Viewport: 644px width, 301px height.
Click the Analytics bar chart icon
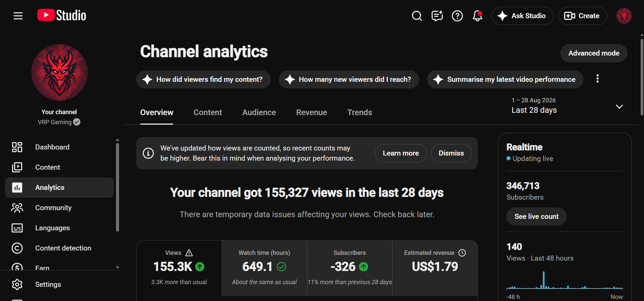click(x=17, y=188)
